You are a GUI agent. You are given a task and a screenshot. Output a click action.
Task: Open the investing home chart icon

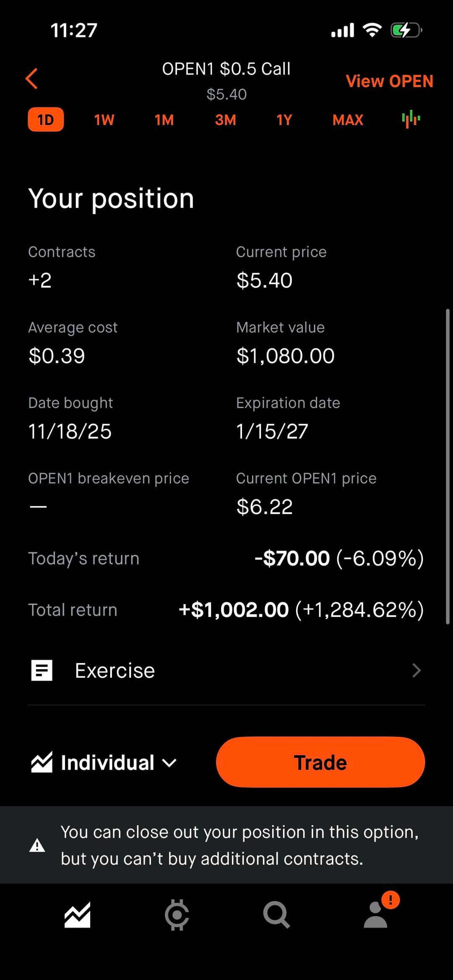77,915
